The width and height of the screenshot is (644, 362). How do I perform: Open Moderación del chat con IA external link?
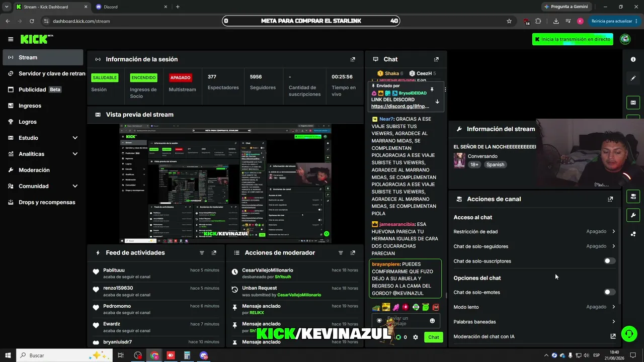613,336
